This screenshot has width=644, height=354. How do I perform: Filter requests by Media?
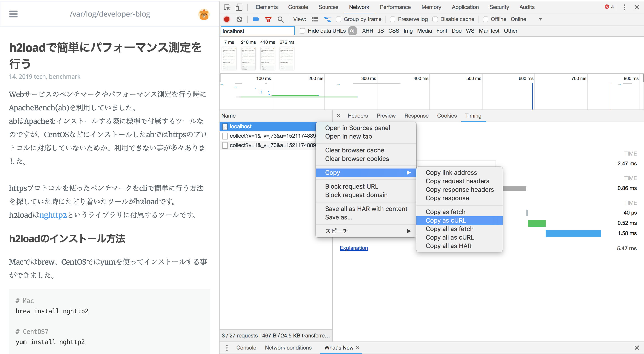pos(424,31)
